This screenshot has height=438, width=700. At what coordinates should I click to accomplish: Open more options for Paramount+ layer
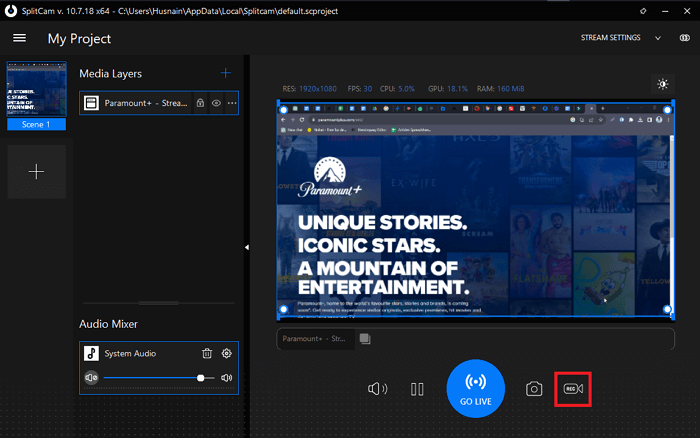point(232,103)
